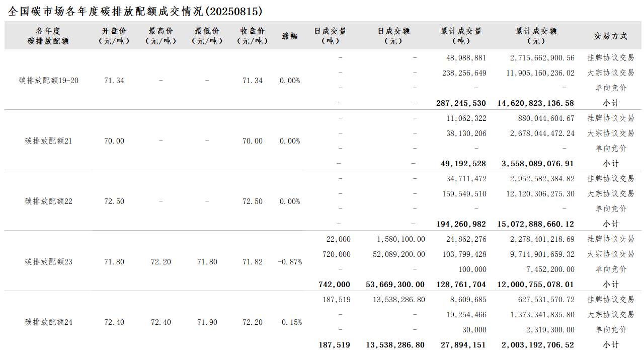
Task: Select the 碳排放配额21 row label
Action: click(x=49, y=141)
